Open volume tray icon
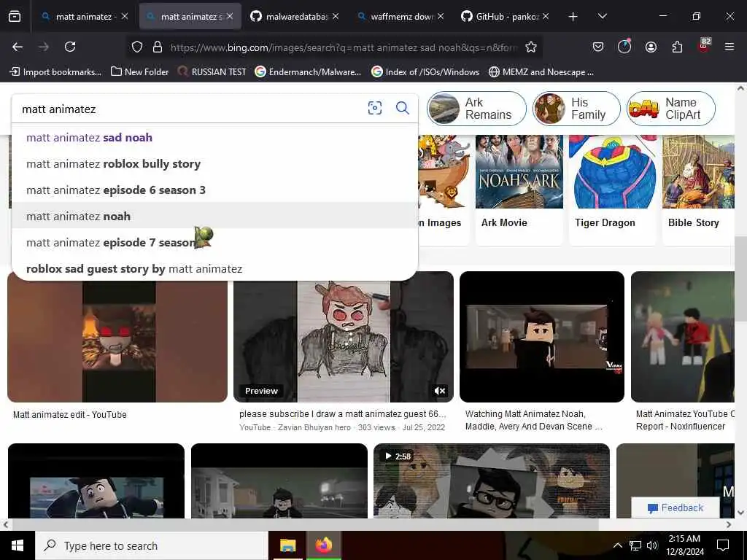The image size is (747, 560). 652,545
